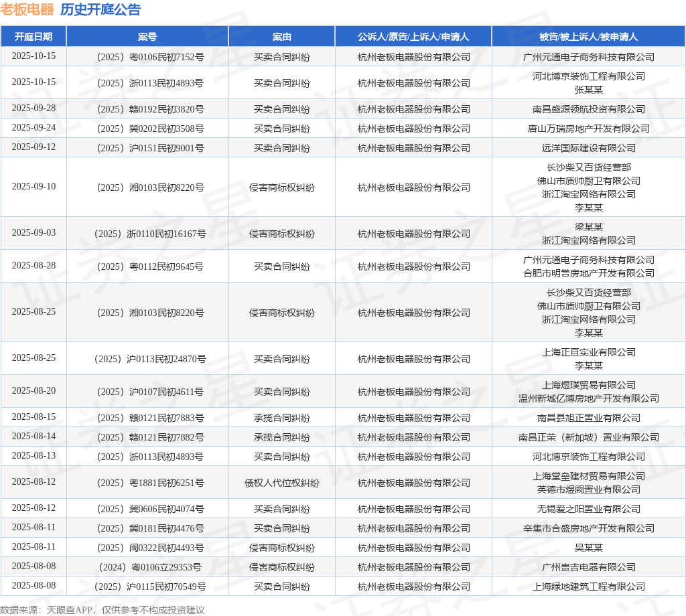Click date 2025-09-24
This screenshot has width=686, height=616.
tap(33, 127)
